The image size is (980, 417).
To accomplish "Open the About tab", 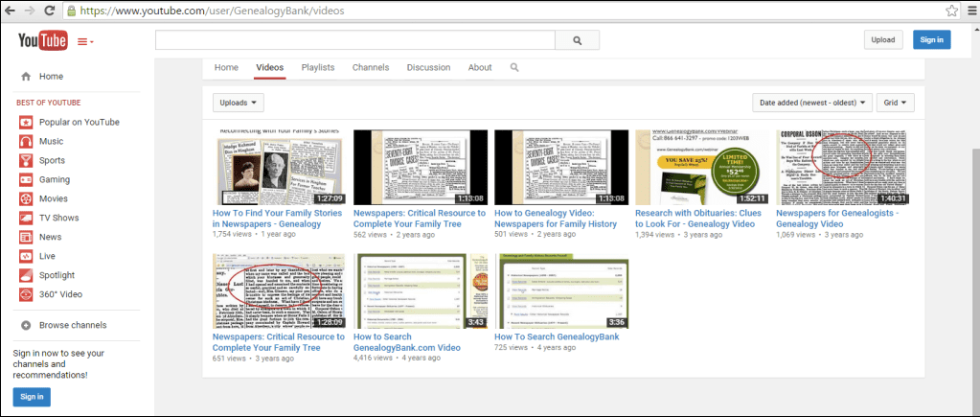I will [480, 67].
